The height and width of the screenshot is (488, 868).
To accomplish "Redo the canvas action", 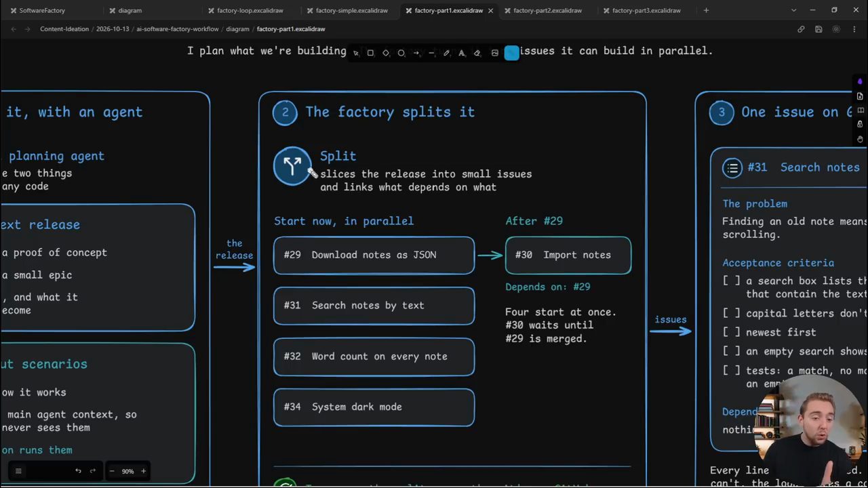I will 93,471.
